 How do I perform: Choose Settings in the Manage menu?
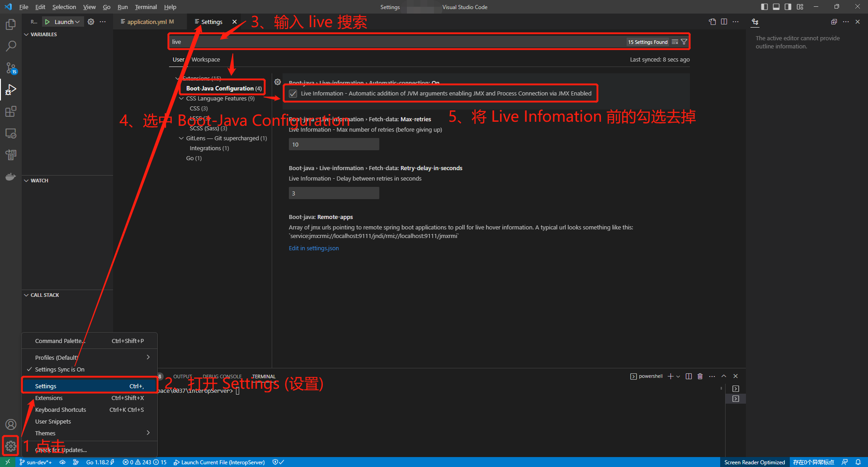tap(90, 386)
